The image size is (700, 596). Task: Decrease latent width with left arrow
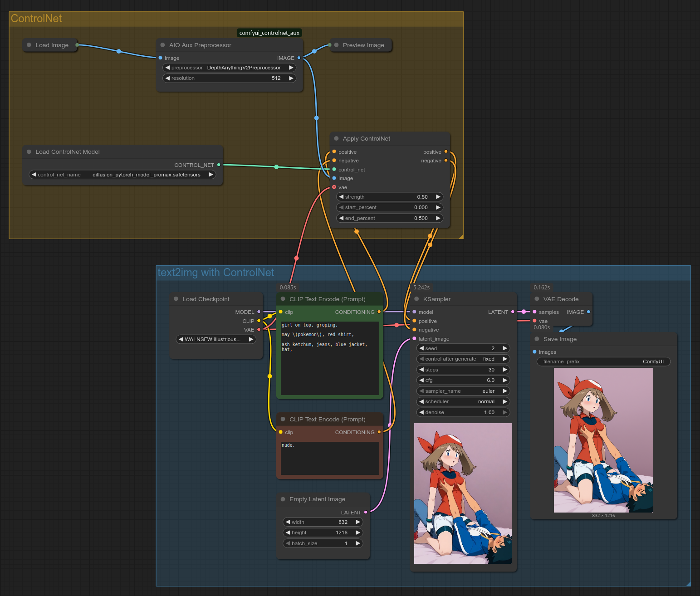click(288, 522)
